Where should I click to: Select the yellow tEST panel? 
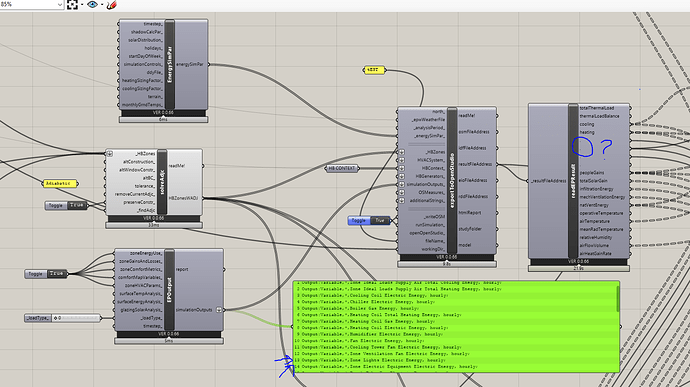tap(374, 70)
